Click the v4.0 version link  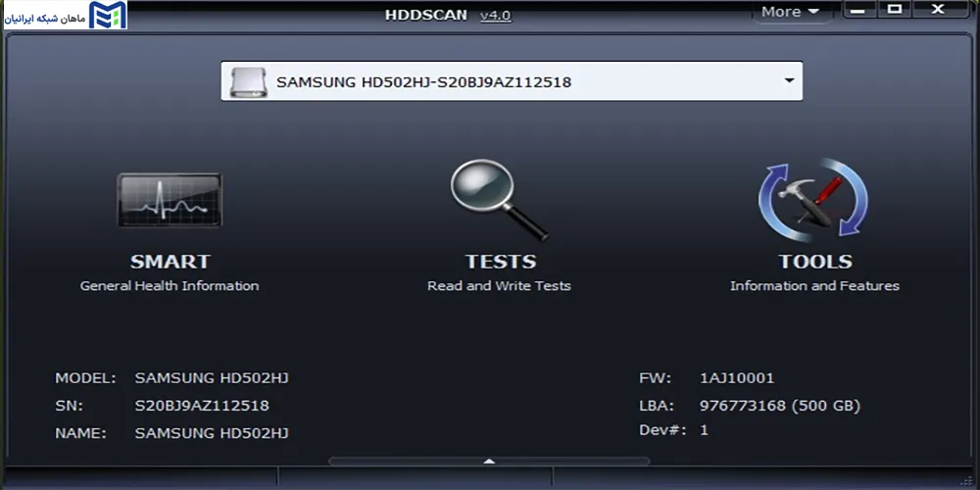click(x=496, y=16)
